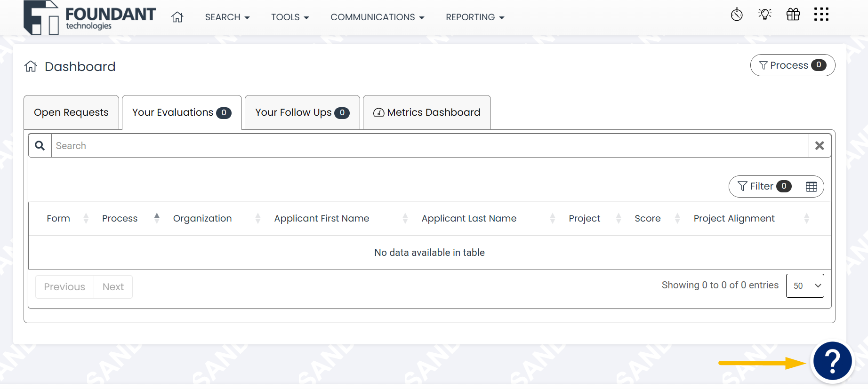Open the entries per page dropdown
This screenshot has width=868, height=389.
point(805,286)
